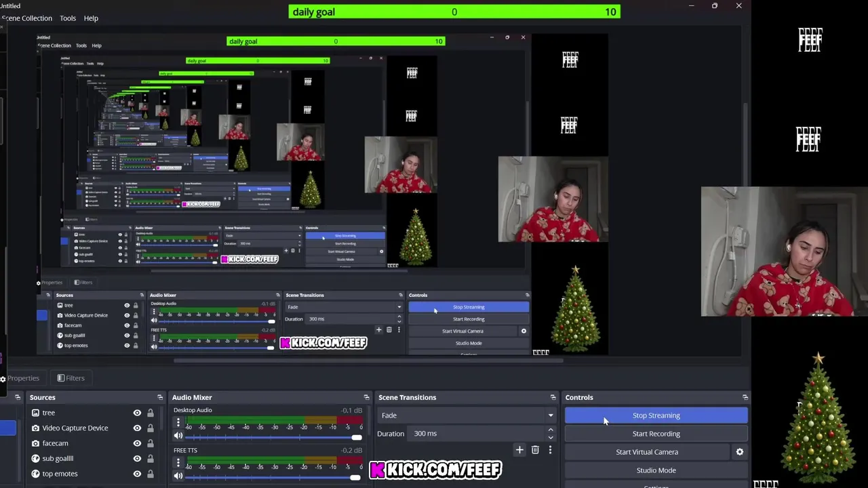
Task: Hide the tree source
Action: point(137,413)
